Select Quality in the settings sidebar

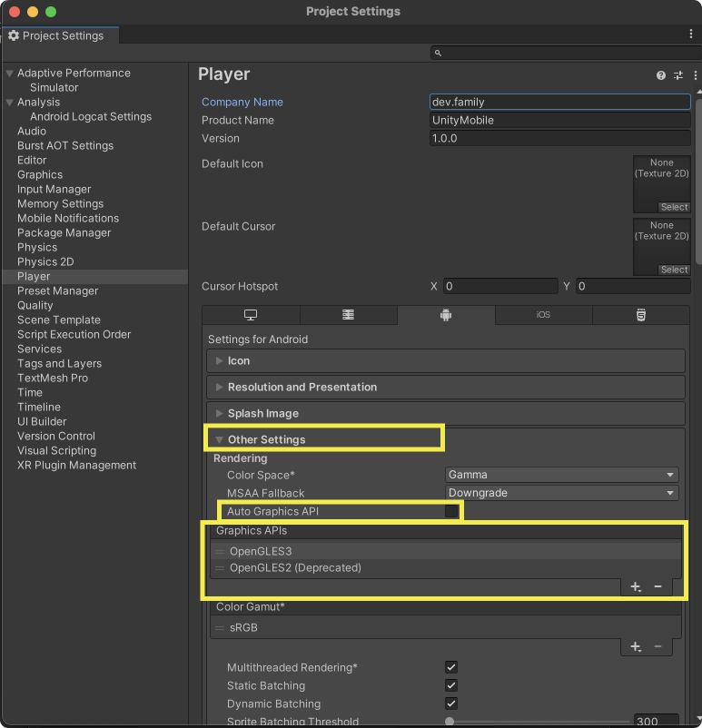coord(35,305)
